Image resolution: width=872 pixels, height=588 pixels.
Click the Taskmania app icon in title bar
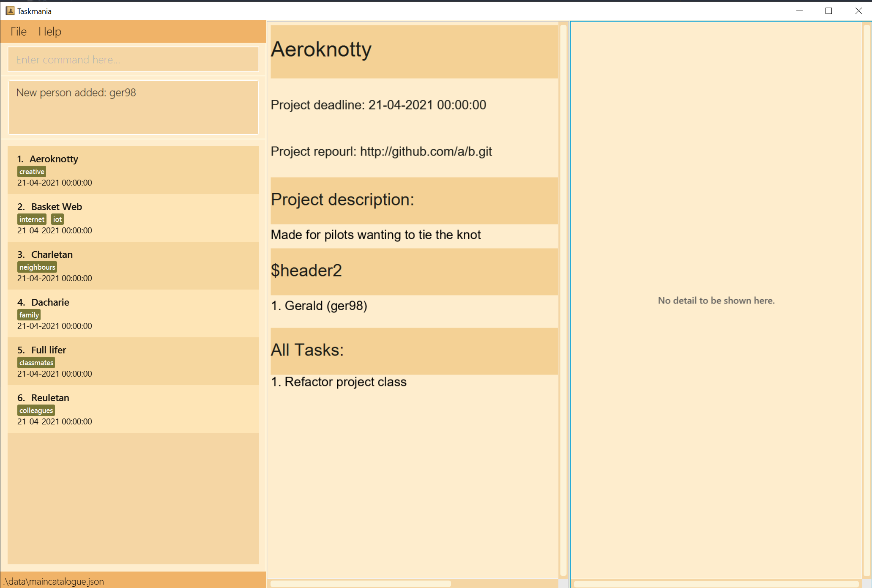tap(10, 11)
